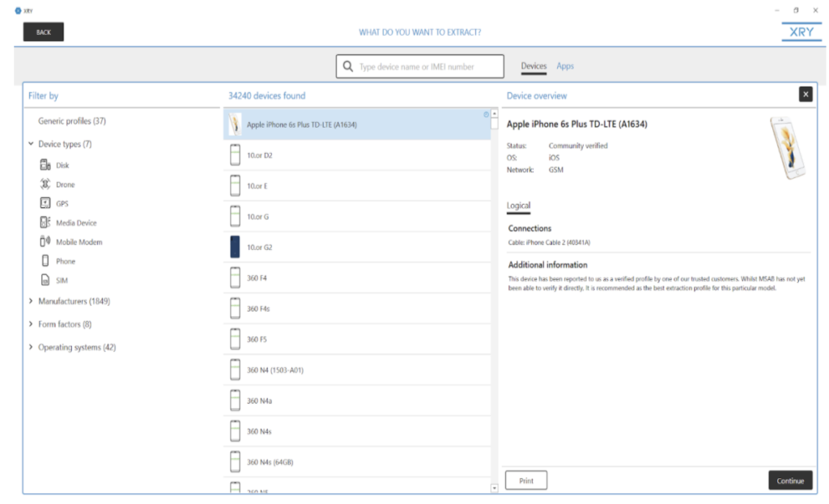Image resolution: width=829 pixels, height=504 pixels.
Task: Select Generic profiles (37) filter
Action: [72, 121]
